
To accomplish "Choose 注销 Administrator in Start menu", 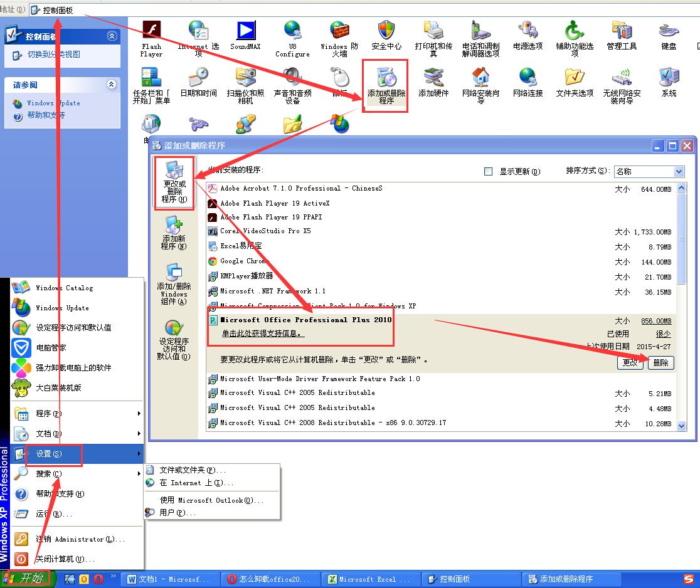I will click(77, 539).
